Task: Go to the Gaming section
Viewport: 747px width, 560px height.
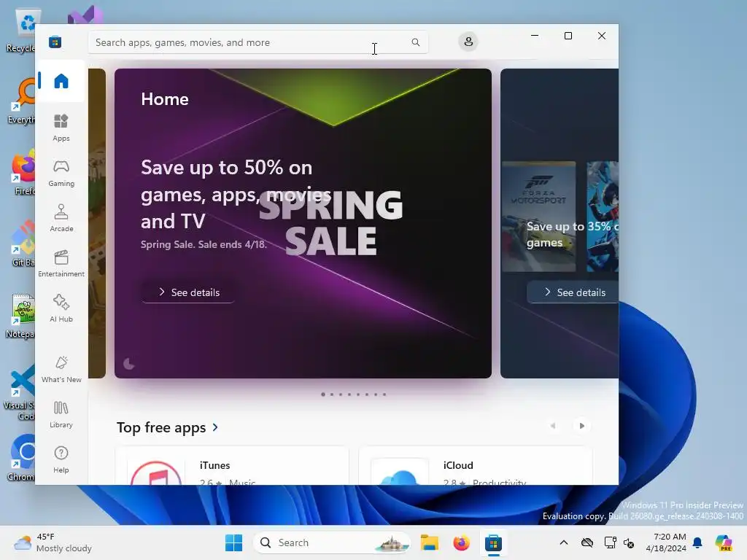Action: (61, 173)
